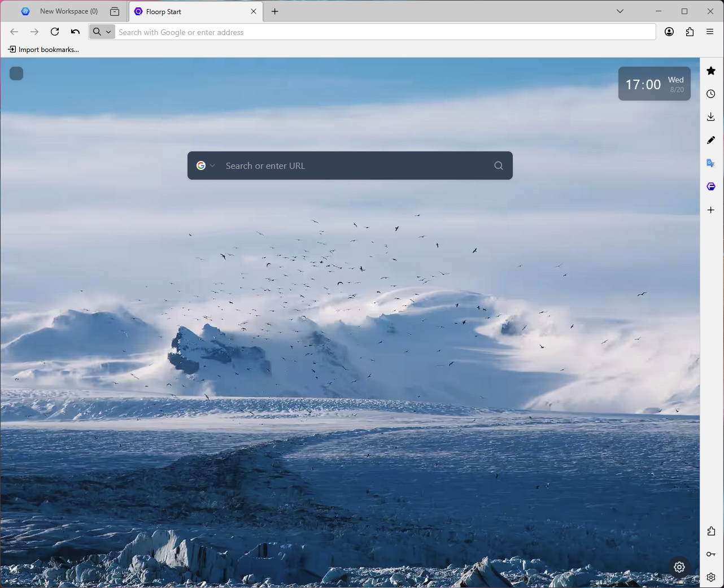
Task: Expand the search engine dropdown in address bar
Action: 102,32
